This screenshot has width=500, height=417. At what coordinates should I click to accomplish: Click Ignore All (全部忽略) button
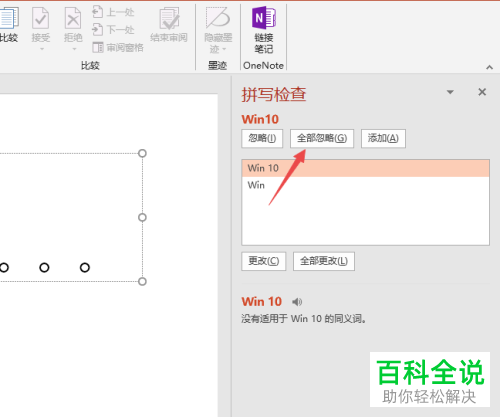[x=322, y=138]
